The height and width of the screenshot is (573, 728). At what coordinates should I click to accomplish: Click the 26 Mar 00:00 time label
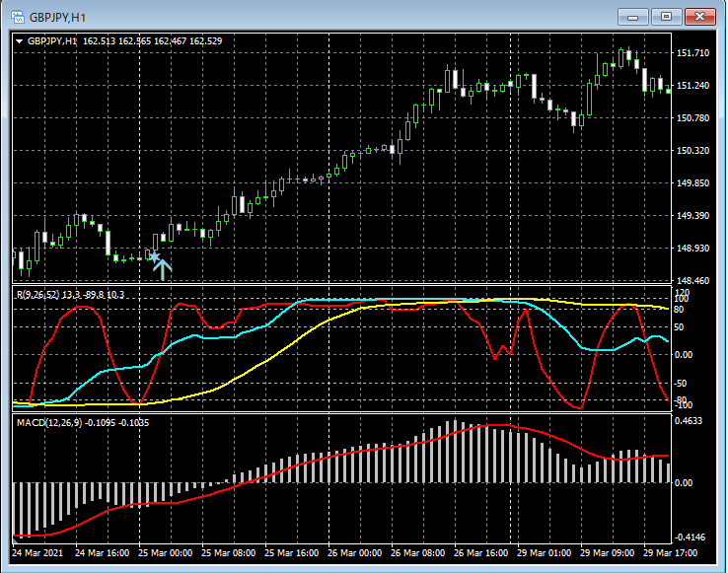tap(354, 553)
